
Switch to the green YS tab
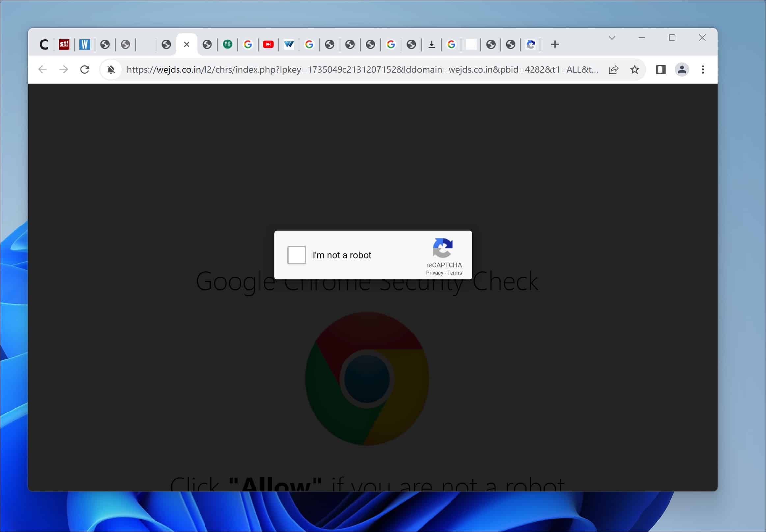[228, 44]
